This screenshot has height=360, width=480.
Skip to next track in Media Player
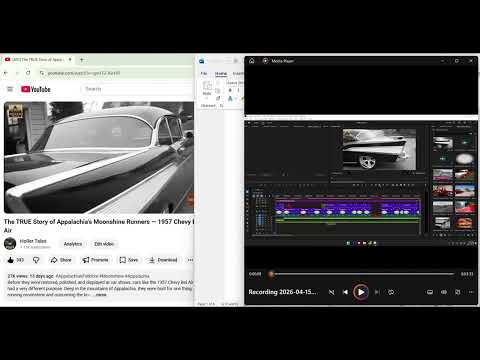click(377, 292)
